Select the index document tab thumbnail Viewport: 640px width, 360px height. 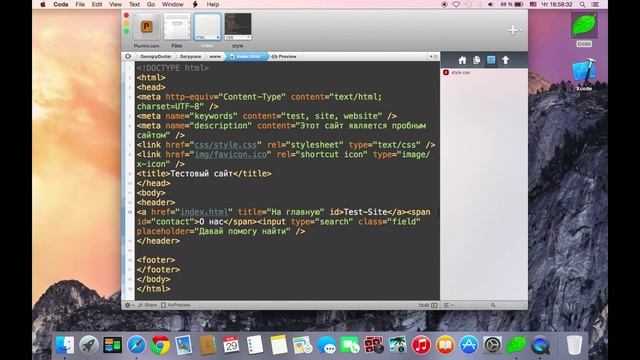pos(207,27)
